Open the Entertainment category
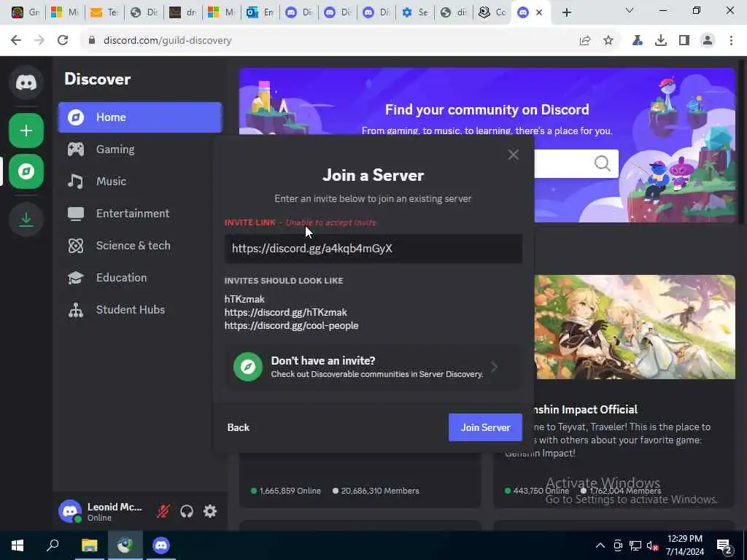 point(140,214)
